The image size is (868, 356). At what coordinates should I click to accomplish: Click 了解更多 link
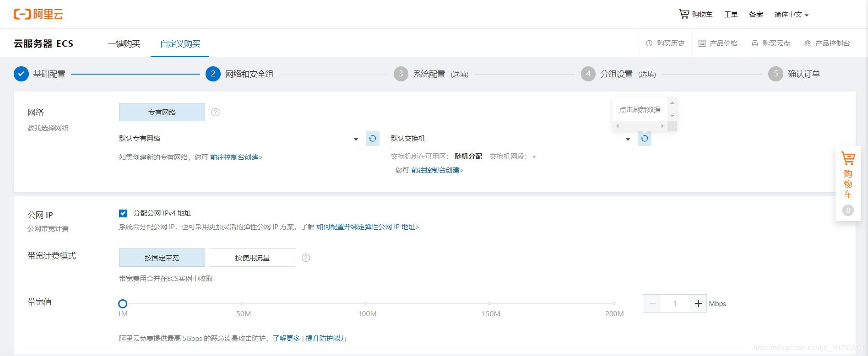tap(287, 339)
